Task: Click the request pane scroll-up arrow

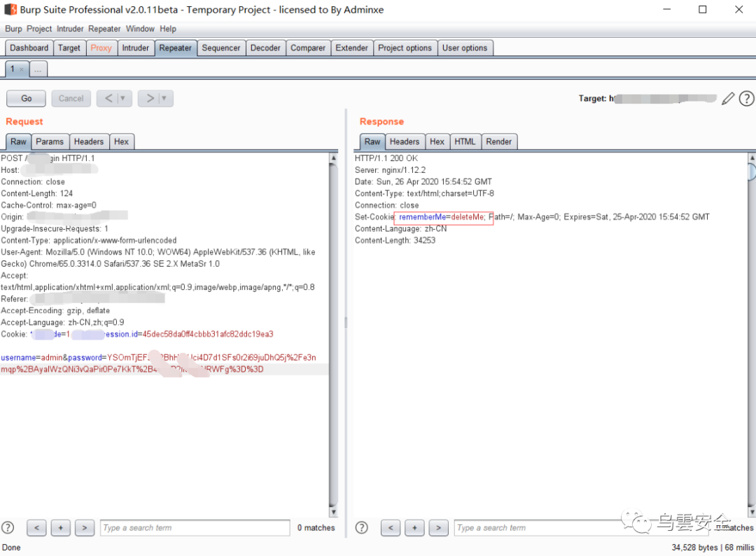Action: [x=334, y=158]
